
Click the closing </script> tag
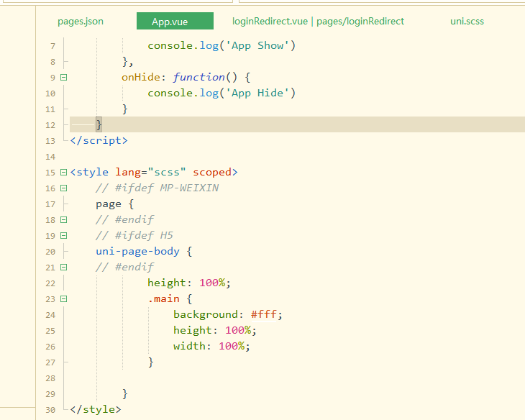pos(99,141)
